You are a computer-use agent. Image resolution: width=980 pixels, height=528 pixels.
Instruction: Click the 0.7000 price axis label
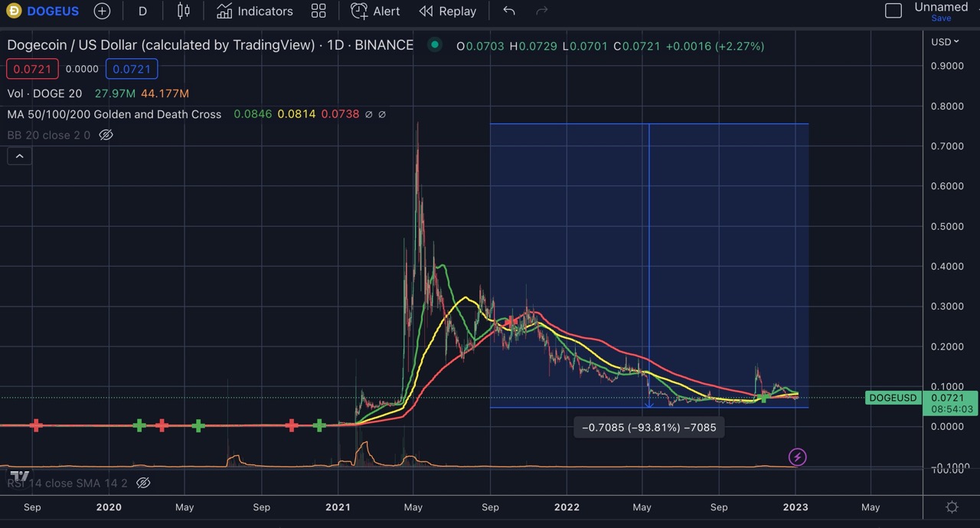point(946,146)
